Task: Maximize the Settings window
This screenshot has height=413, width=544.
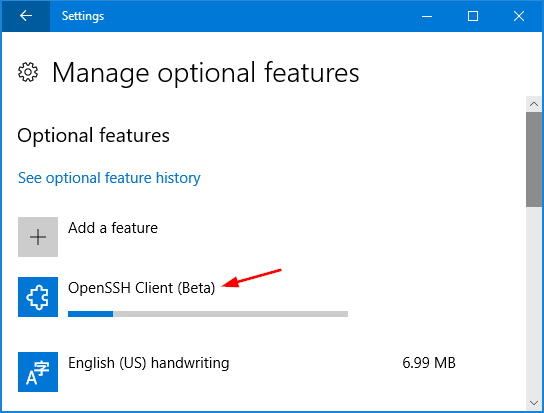Action: click(473, 16)
